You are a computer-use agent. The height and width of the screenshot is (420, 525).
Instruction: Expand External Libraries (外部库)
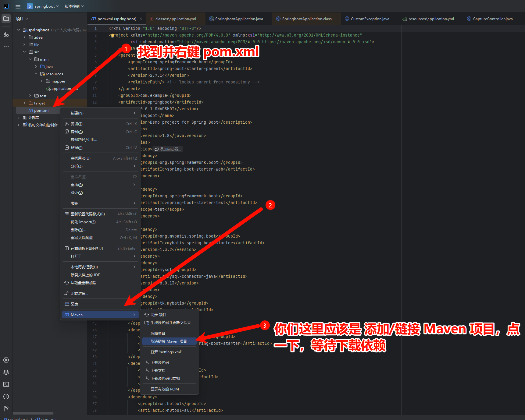tap(19, 118)
